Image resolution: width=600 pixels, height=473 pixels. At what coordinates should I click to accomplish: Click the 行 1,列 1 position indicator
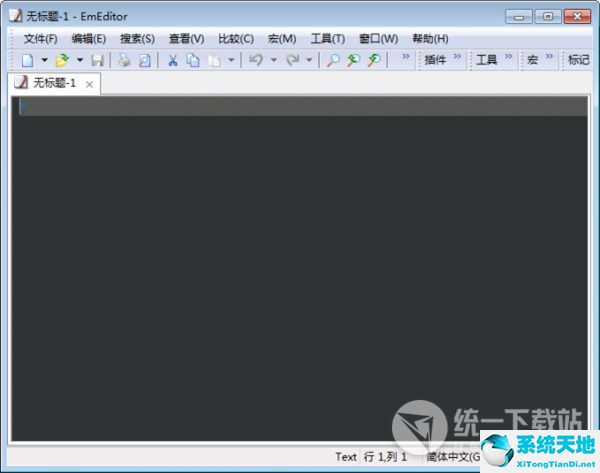click(385, 457)
